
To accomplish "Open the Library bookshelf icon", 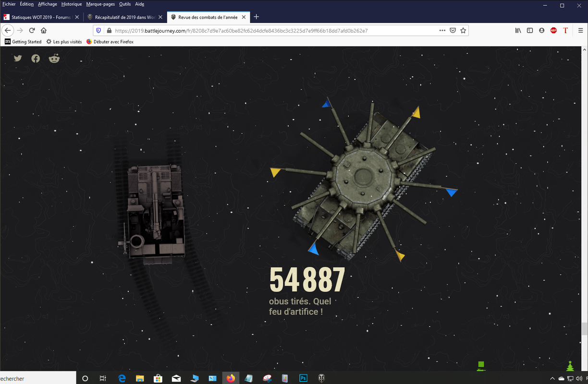I will (x=518, y=30).
